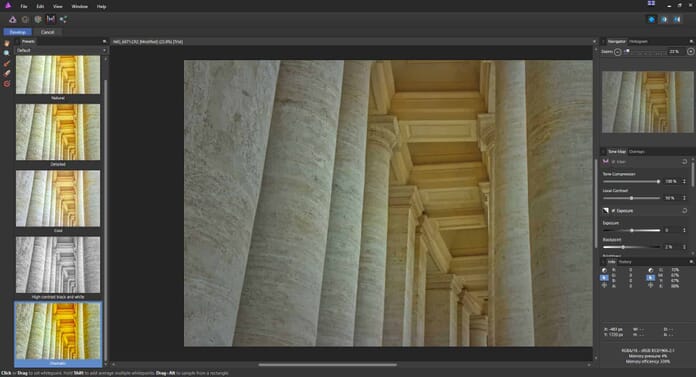Switch to the Photo persona icon
The width and height of the screenshot is (696, 377).
pos(12,20)
